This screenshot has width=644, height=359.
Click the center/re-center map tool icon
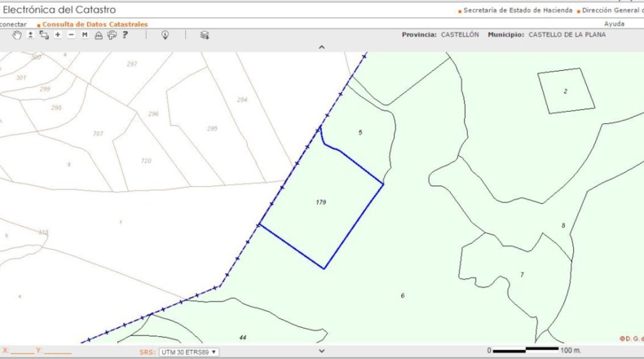tap(30, 35)
